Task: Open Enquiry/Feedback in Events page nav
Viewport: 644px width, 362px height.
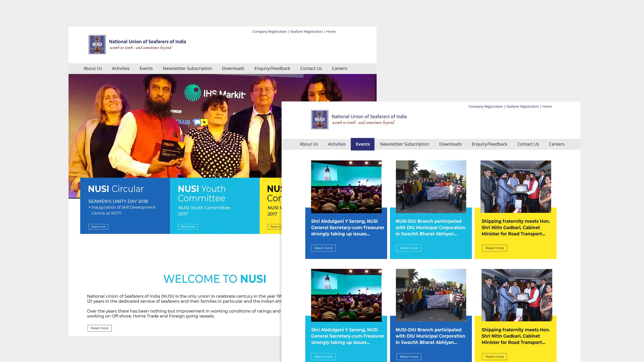Action: pyautogui.click(x=489, y=144)
